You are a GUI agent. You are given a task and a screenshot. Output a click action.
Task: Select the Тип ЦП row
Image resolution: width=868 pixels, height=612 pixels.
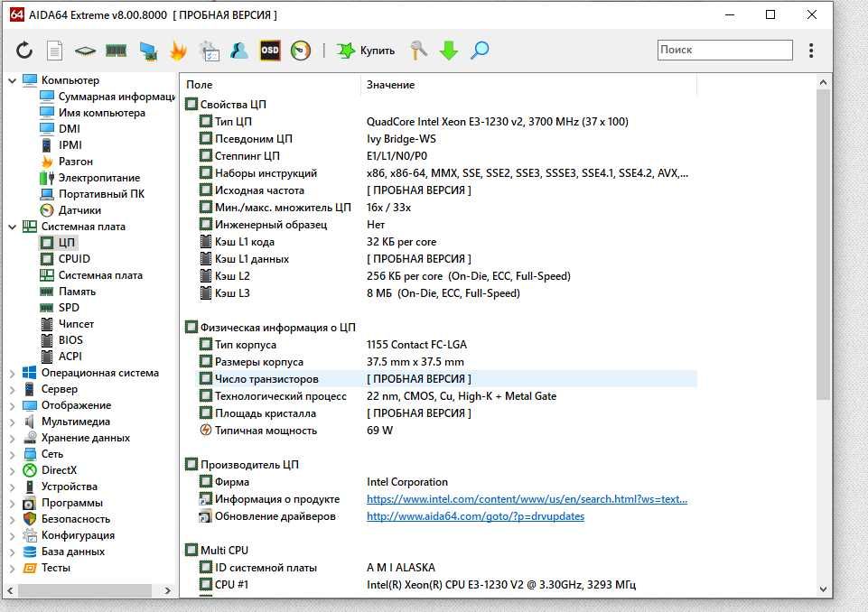440,122
